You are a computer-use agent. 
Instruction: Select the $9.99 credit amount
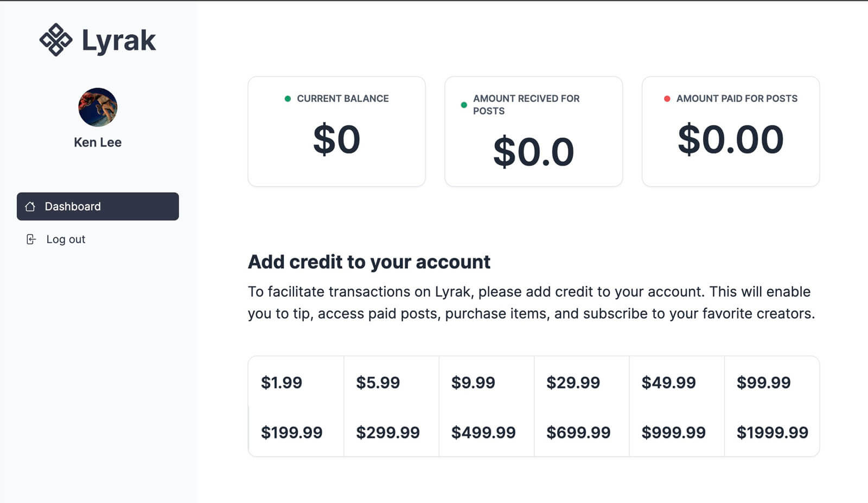473,383
